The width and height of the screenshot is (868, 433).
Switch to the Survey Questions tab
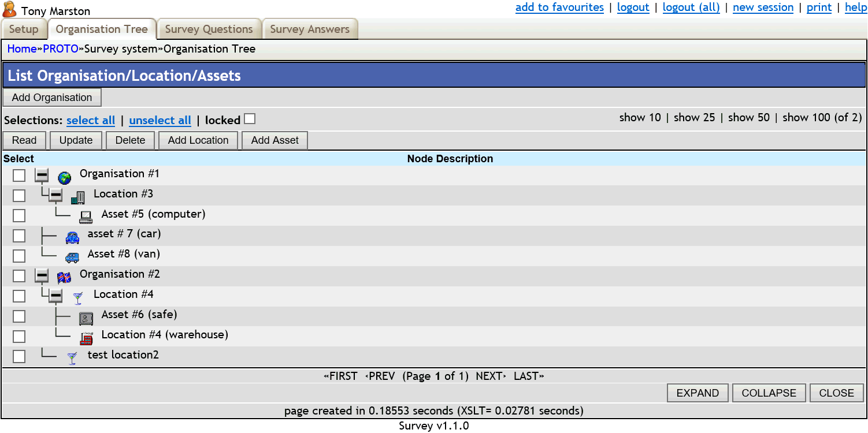209,29
